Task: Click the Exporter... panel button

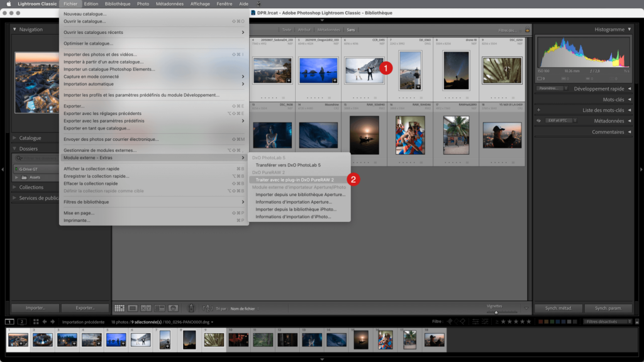Action: [x=85, y=308]
